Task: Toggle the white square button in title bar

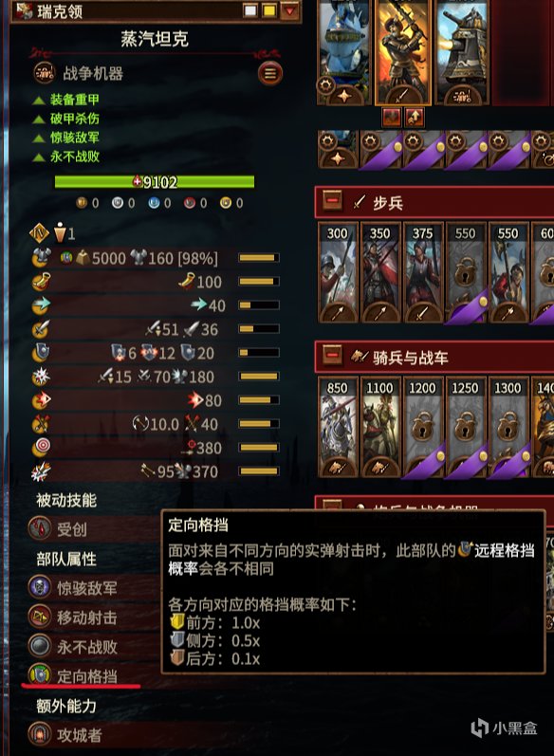Action: pyautogui.click(x=250, y=10)
